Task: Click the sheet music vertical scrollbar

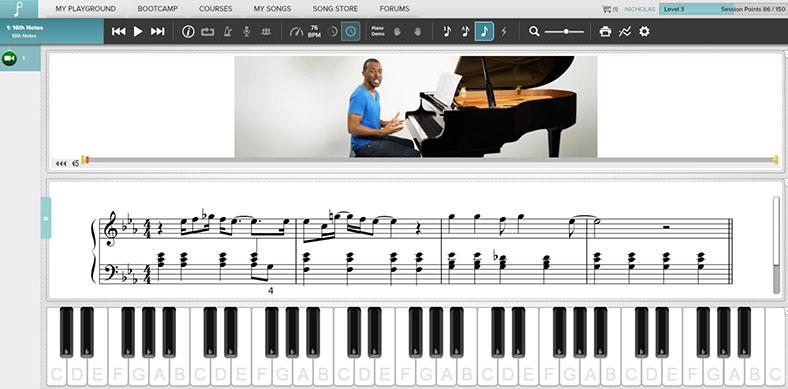Action: pyautogui.click(x=776, y=245)
